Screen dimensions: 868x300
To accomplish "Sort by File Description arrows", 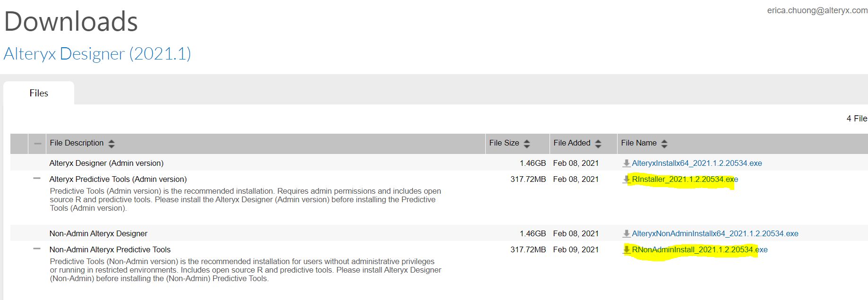I will pyautogui.click(x=112, y=144).
